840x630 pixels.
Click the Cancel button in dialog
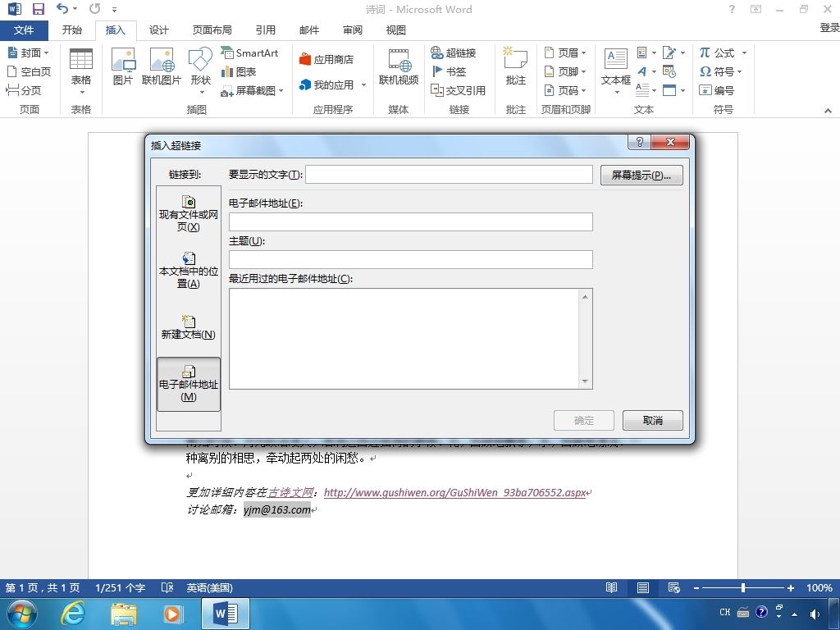[x=652, y=420]
